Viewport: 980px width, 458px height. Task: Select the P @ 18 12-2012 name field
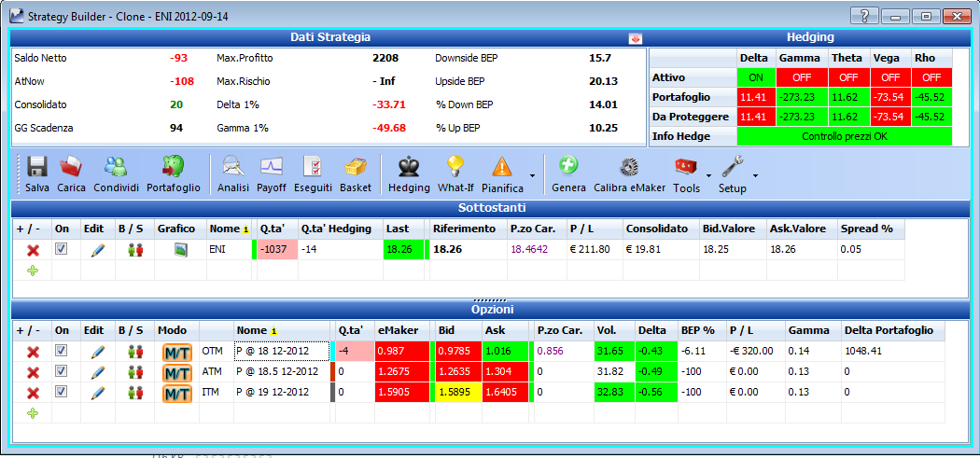[x=282, y=351]
